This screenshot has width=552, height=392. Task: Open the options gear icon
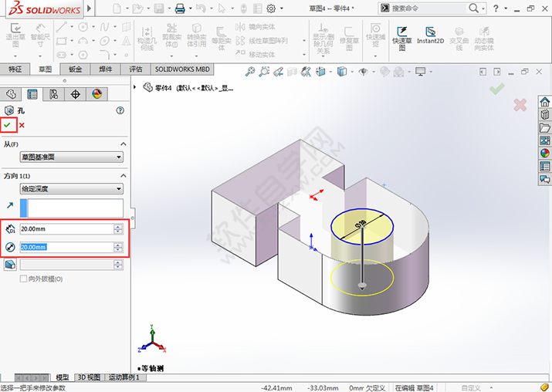click(x=271, y=8)
